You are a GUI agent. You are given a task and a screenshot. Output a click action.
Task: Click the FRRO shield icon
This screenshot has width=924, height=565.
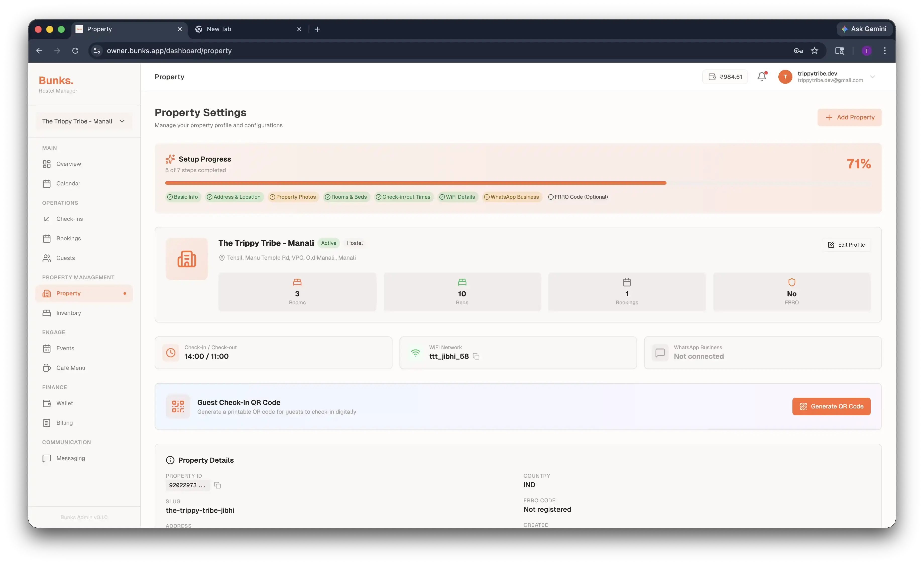(x=792, y=282)
